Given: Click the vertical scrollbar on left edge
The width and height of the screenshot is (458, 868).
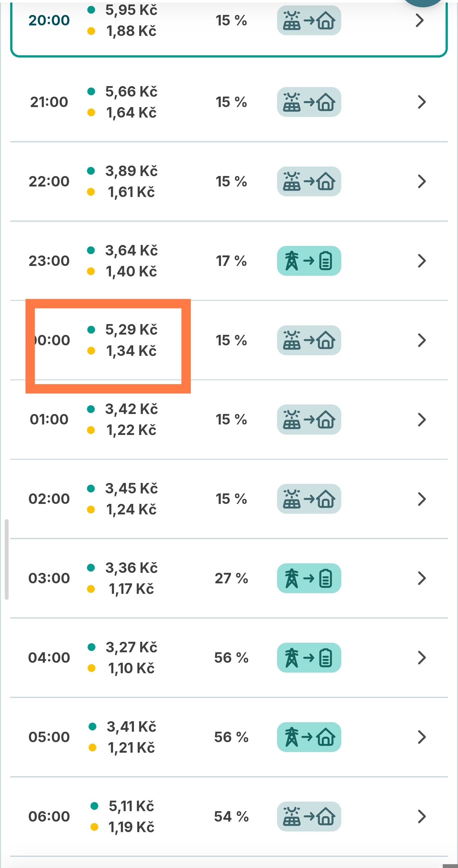Looking at the screenshot, I should click(x=6, y=559).
